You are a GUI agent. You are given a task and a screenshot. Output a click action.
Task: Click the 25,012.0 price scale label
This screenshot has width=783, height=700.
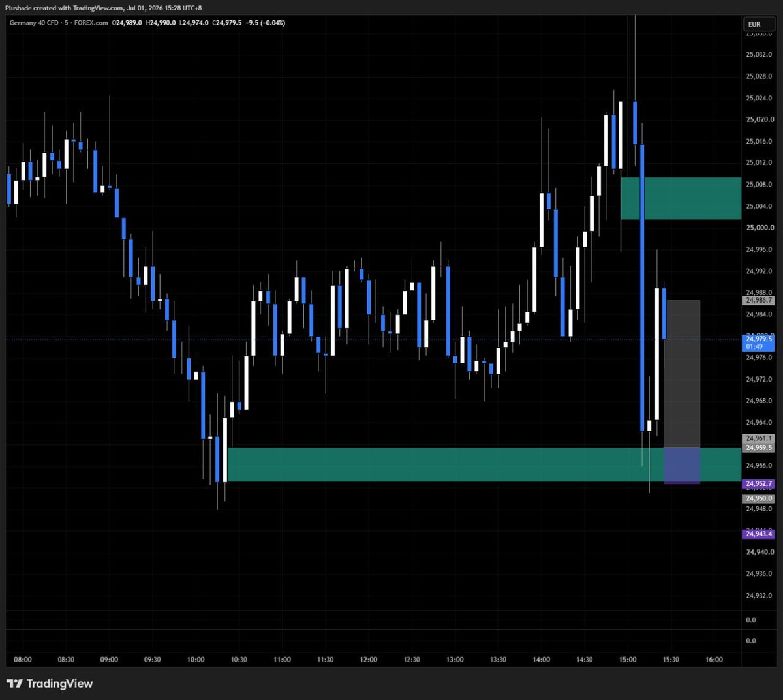[759, 162]
